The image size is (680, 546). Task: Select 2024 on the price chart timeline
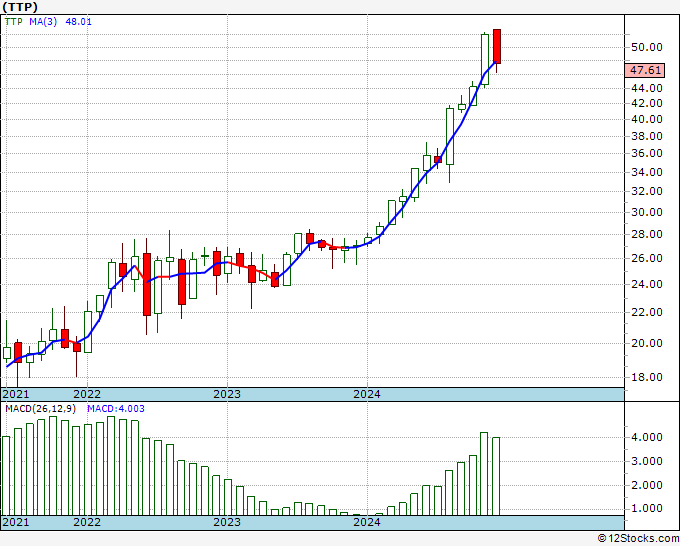[367, 394]
